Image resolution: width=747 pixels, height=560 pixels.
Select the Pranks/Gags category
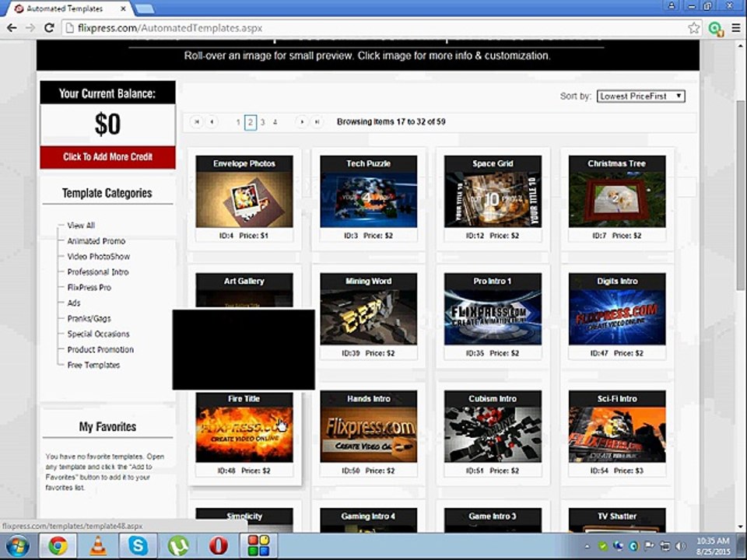[x=89, y=319]
